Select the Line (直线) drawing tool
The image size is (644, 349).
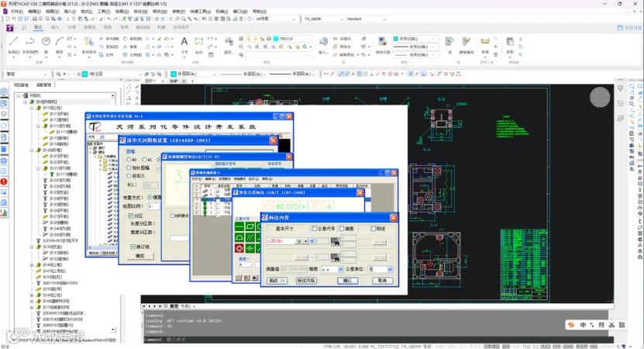13,42
